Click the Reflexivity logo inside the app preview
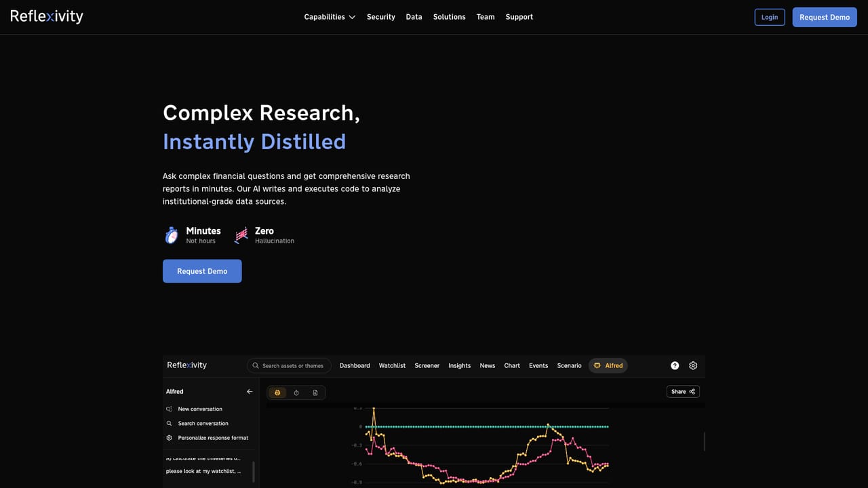This screenshot has width=868, height=488. 187,365
